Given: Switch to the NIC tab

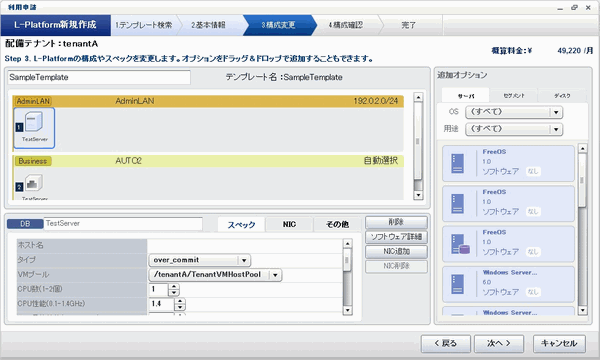Looking at the screenshot, I should (x=289, y=225).
